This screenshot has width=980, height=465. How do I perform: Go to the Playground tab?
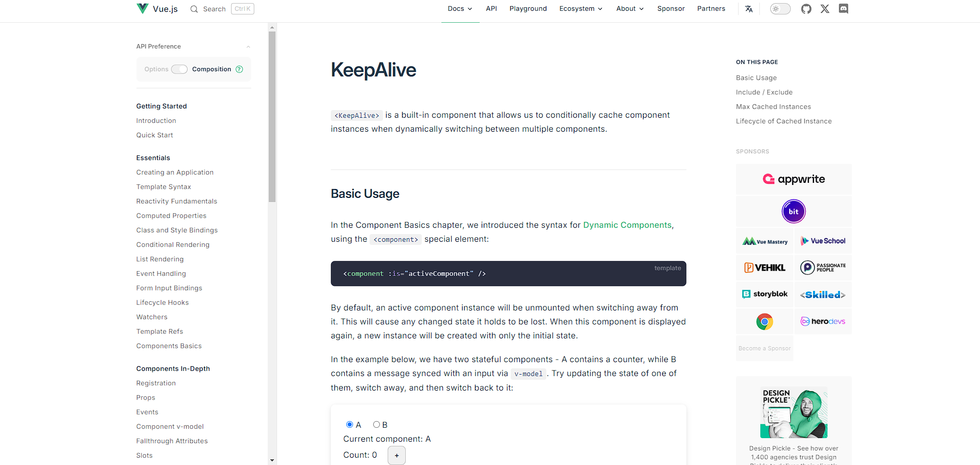528,8
